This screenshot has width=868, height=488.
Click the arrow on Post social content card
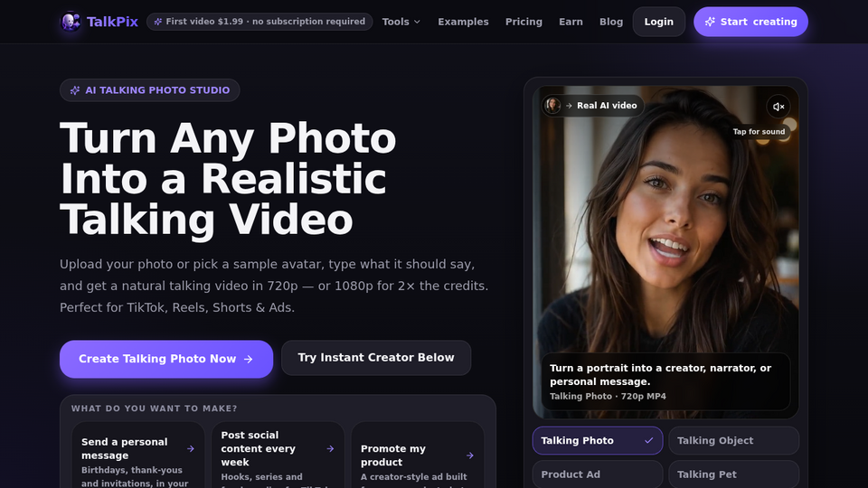pyautogui.click(x=330, y=449)
